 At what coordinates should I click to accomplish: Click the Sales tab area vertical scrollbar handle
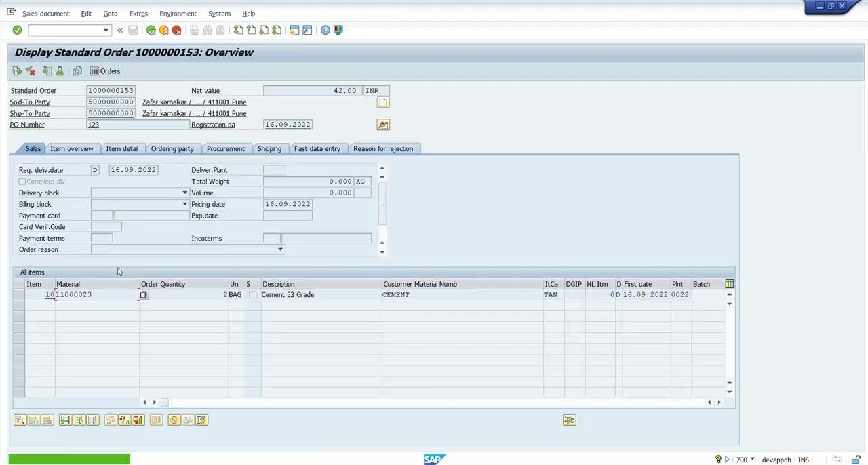(x=382, y=204)
